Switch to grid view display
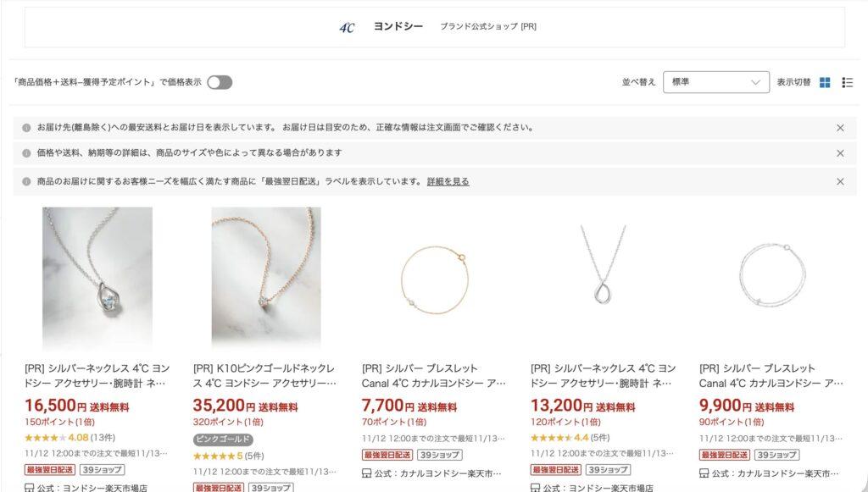 tap(825, 82)
